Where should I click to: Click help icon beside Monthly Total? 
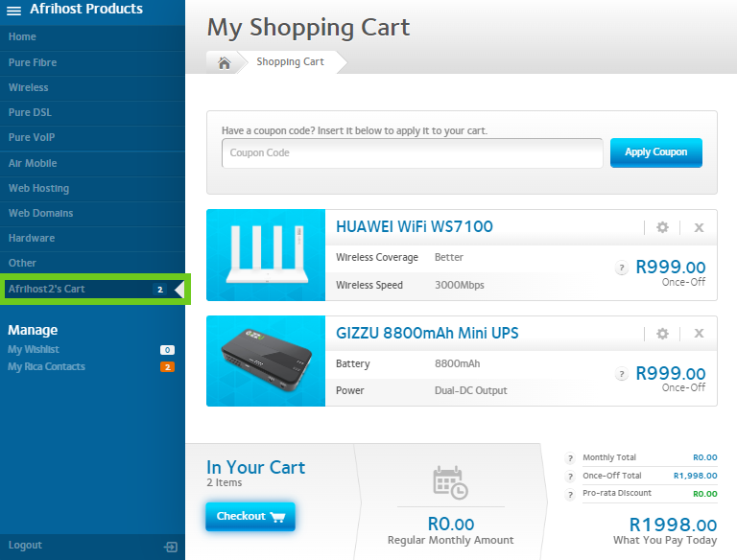570,458
